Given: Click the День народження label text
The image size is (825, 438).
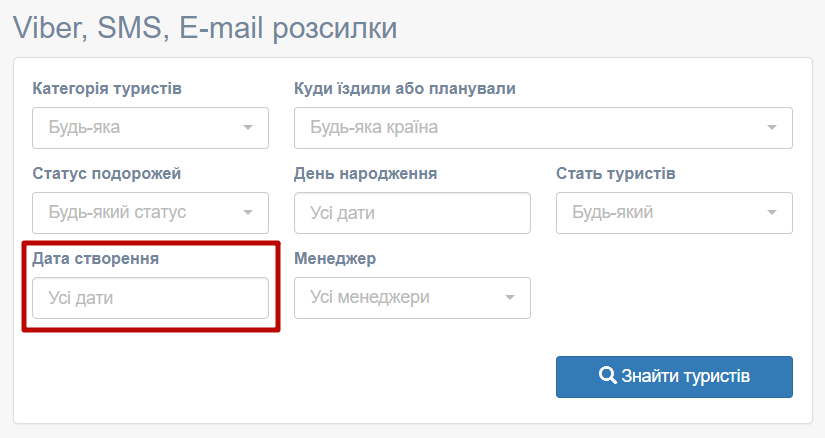Looking at the screenshot, I should [x=365, y=174].
